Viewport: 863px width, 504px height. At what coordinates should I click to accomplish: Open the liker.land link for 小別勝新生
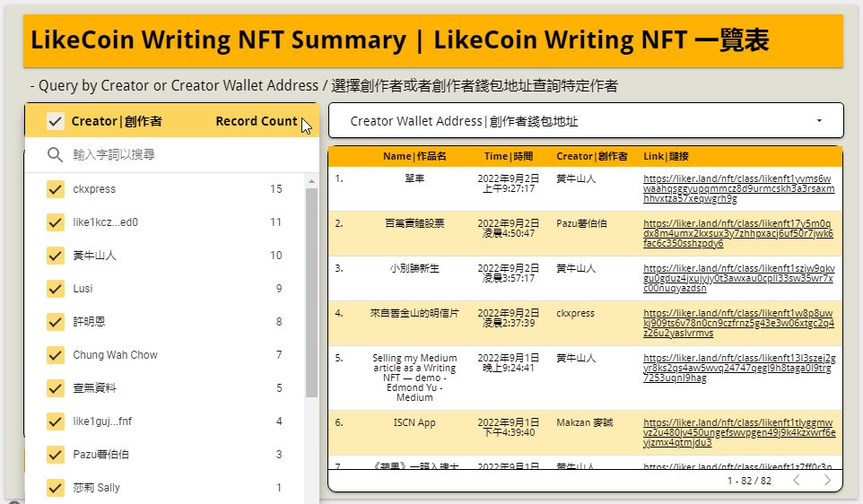[738, 278]
